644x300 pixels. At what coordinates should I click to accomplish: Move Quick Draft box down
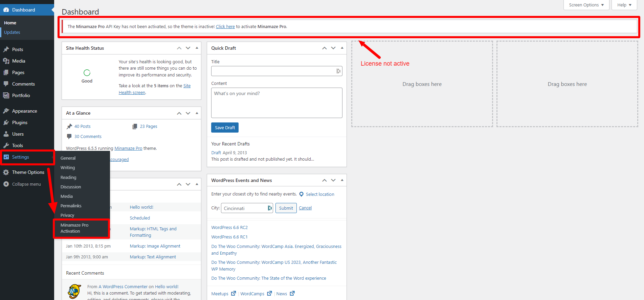coord(333,48)
